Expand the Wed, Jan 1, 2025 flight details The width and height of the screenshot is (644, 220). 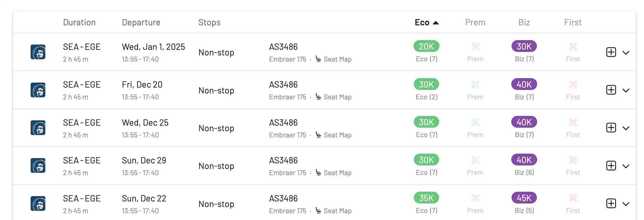point(626,53)
